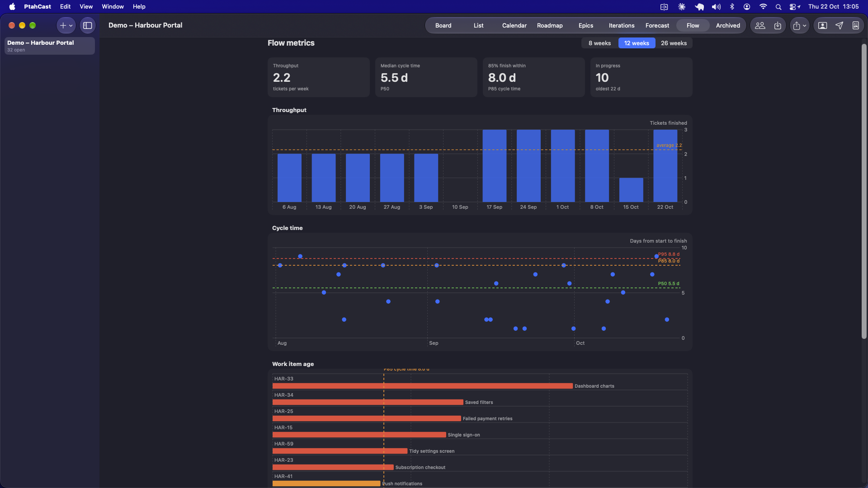
Task: Select the 8 weeks range
Action: [x=599, y=43]
